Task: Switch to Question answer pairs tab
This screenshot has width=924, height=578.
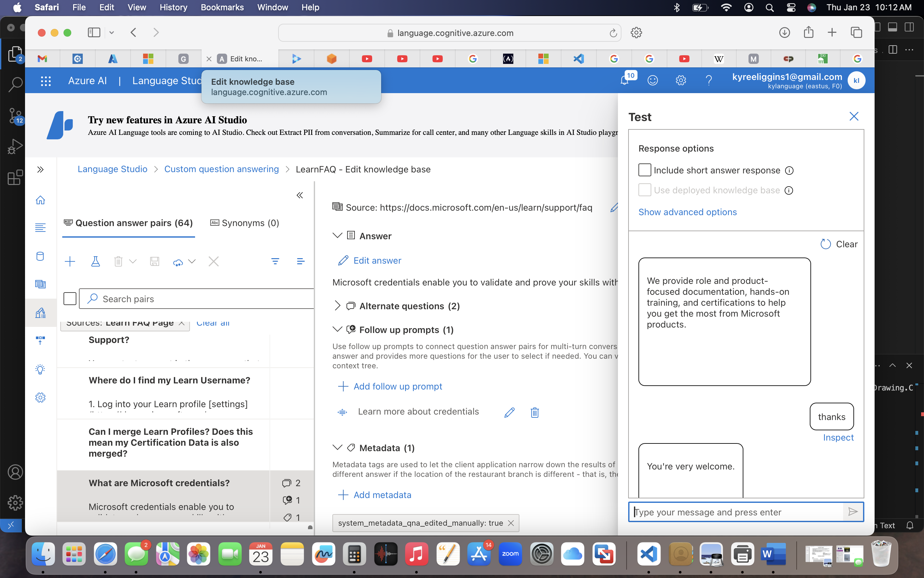Action: coord(129,223)
